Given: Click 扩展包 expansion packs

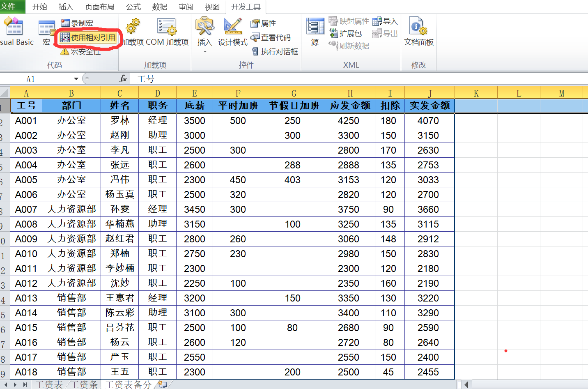Looking at the screenshot, I should click(x=346, y=33).
